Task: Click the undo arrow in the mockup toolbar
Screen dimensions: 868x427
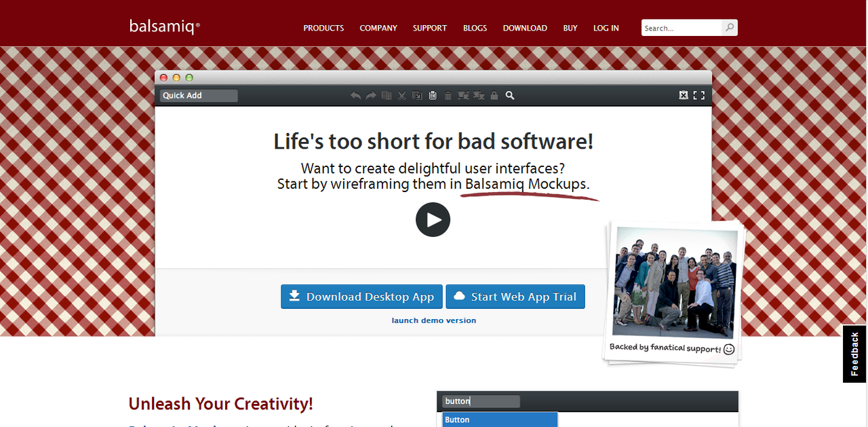Action: pos(355,96)
